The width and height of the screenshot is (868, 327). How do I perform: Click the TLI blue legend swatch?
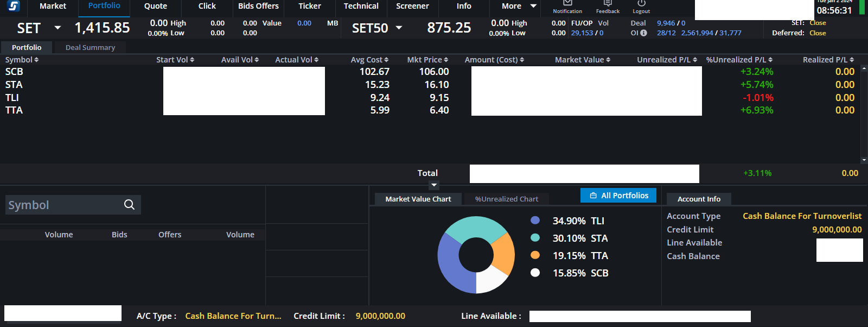click(x=535, y=221)
